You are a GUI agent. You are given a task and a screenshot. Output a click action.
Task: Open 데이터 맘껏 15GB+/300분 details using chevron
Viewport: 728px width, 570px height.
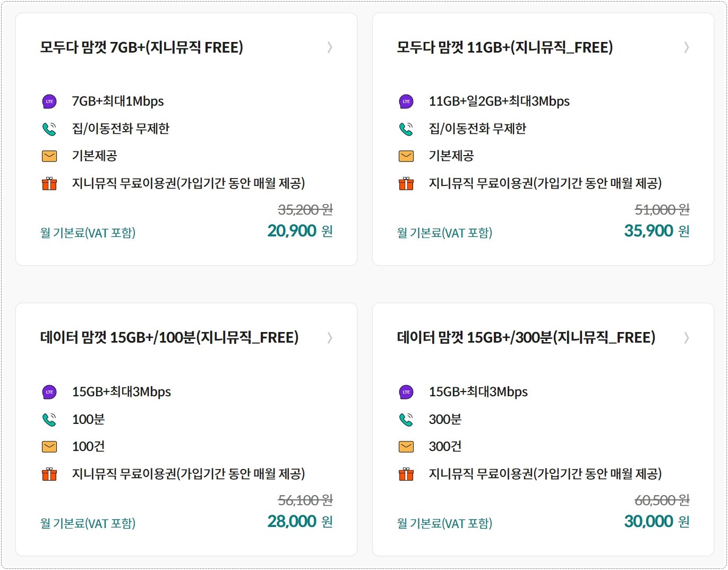pos(687,338)
